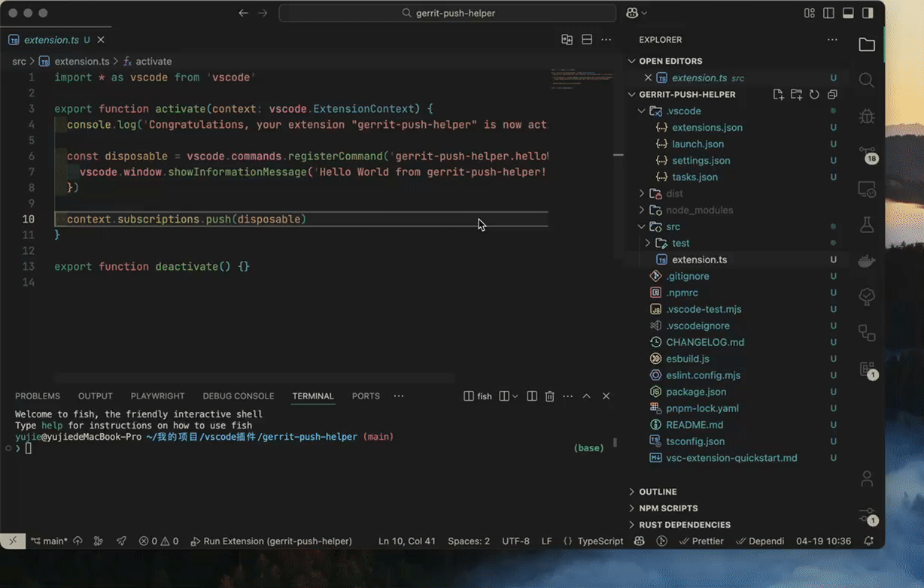This screenshot has height=588, width=924.
Task: Open launch.json in .vscode folder
Action: [x=698, y=144]
